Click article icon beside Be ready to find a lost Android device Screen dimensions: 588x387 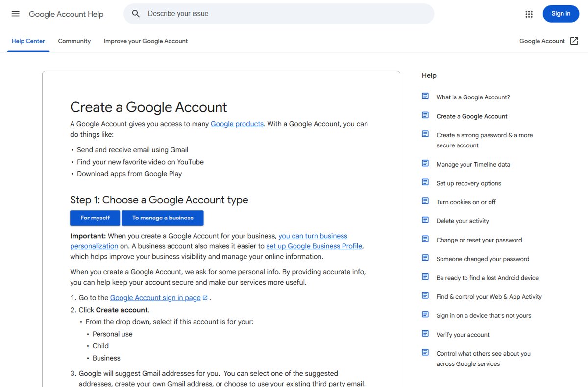[x=425, y=277]
